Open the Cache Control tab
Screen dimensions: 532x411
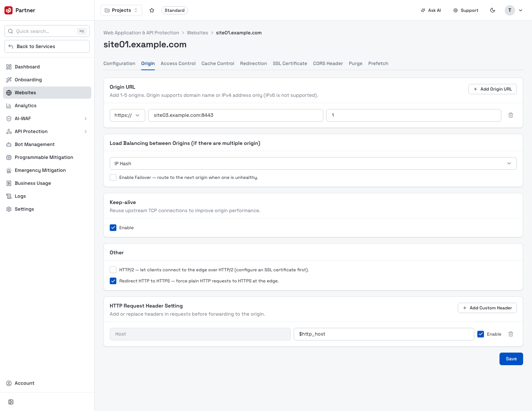tap(218, 64)
